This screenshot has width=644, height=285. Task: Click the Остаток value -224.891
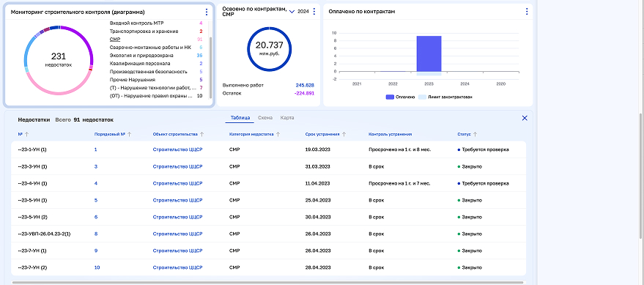[304, 93]
